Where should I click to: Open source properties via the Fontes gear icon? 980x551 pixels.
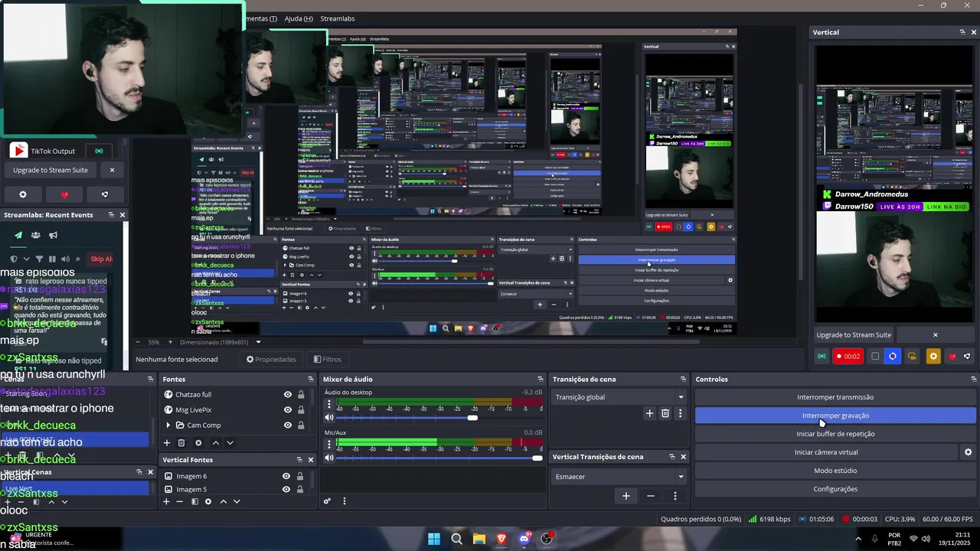coord(198,442)
